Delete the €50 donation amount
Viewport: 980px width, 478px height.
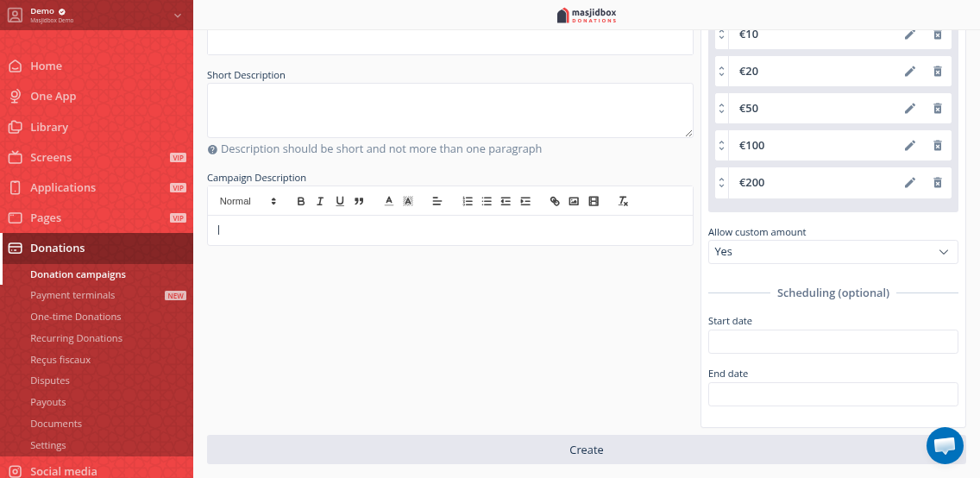(938, 108)
